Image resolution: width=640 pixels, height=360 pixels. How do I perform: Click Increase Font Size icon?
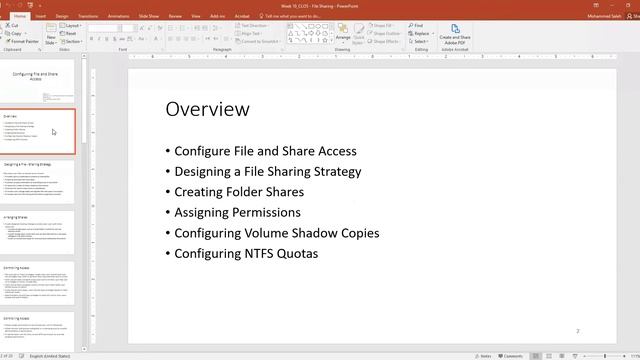click(x=142, y=28)
